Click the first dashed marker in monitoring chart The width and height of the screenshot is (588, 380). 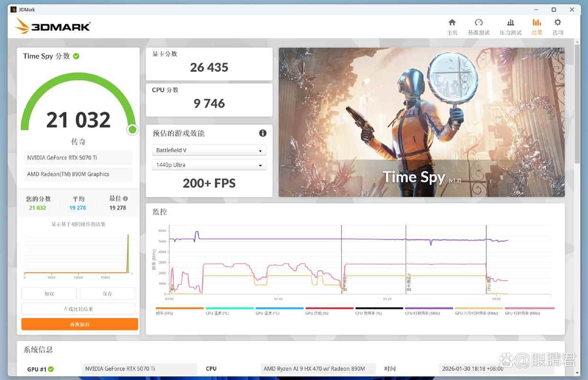[341, 259]
